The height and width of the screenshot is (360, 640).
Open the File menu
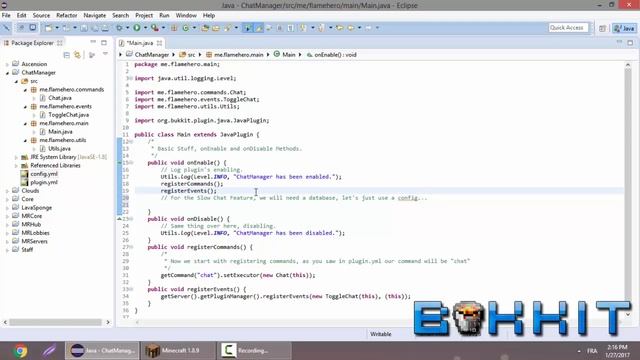click(x=6, y=16)
